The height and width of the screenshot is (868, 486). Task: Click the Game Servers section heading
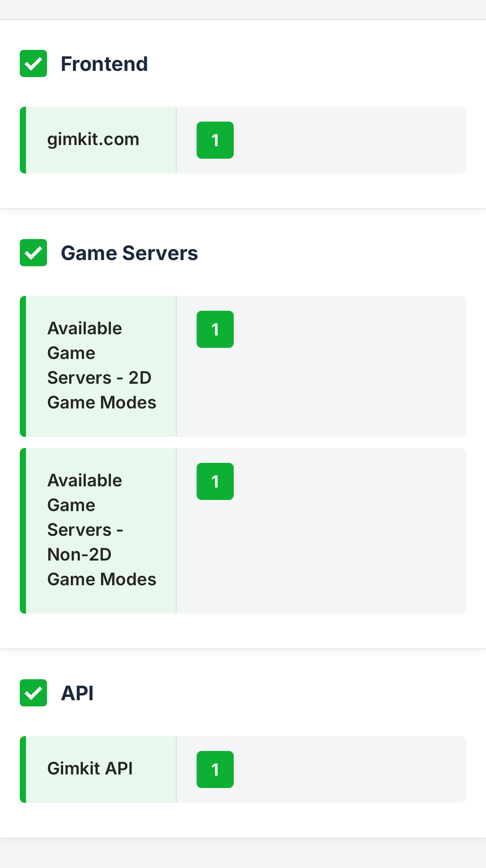pos(129,253)
